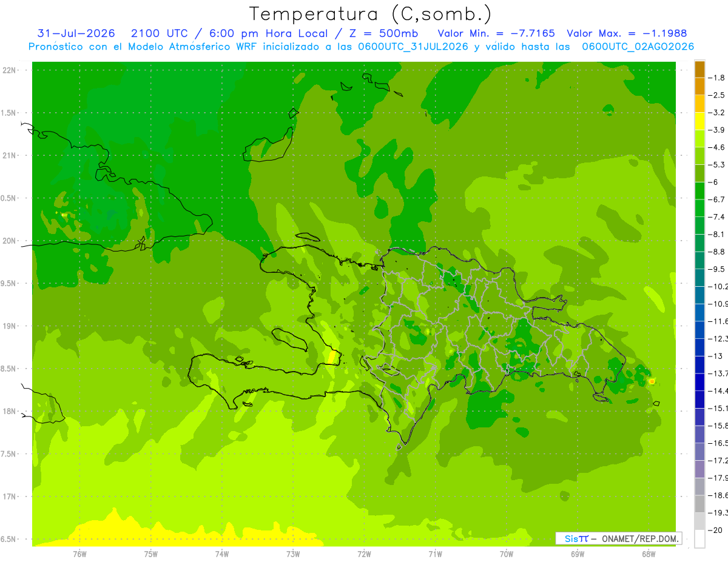Click the '75W' longitude label

pos(151,554)
